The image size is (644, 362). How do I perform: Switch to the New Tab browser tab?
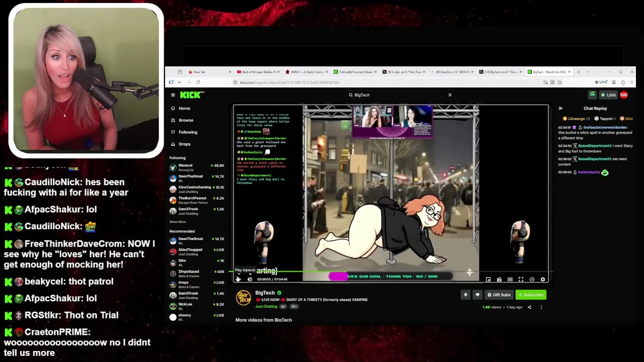point(209,72)
